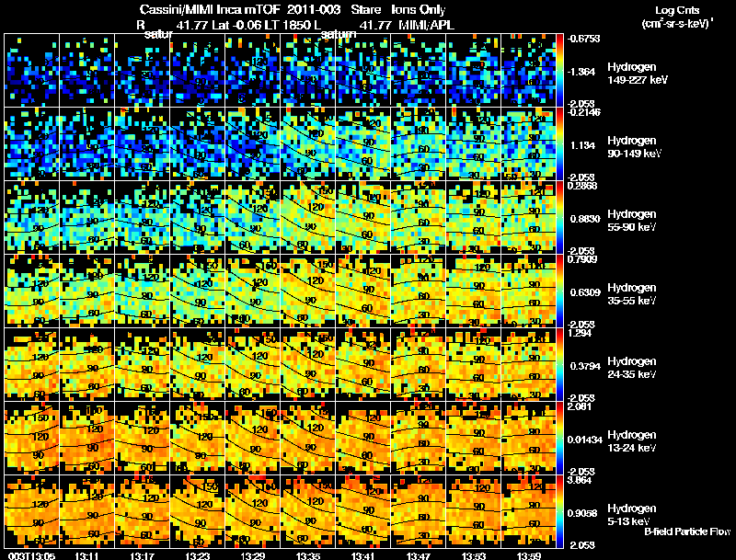Open 13:35 panel in 55-90 keV row
This screenshot has height=560, width=736.
[x=308, y=217]
